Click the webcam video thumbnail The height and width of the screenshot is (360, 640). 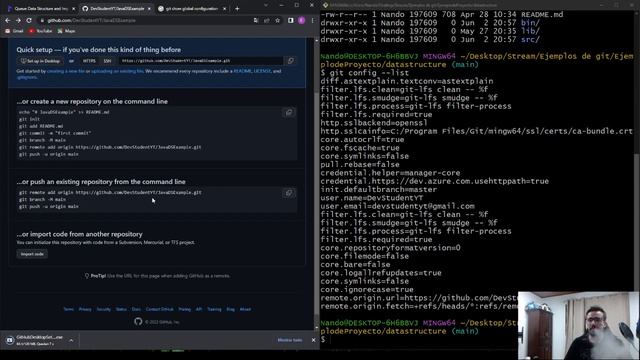[x=579, y=326]
